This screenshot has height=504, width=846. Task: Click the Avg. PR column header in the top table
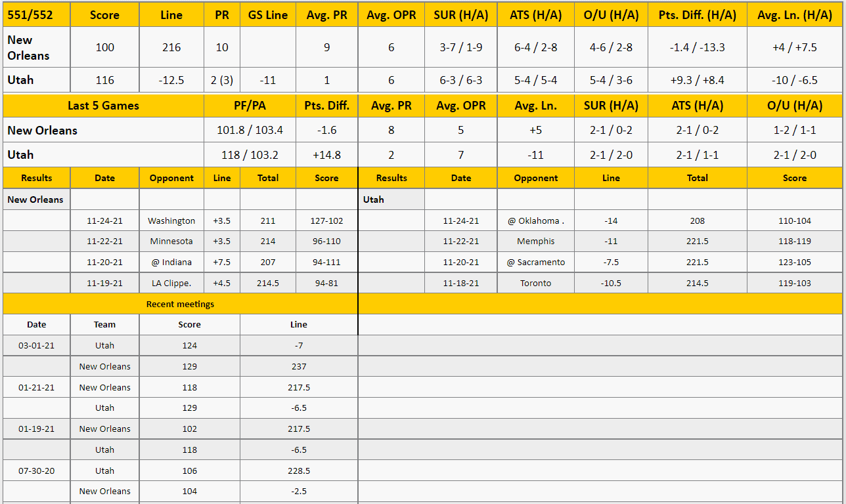tap(327, 14)
